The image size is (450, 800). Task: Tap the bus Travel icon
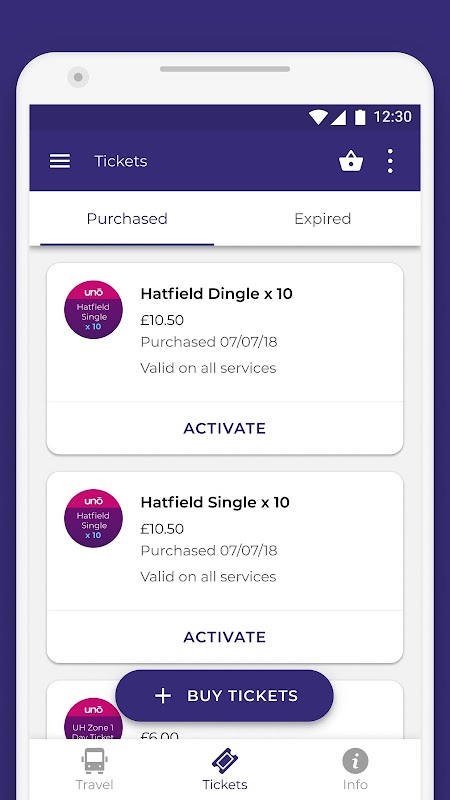[94, 761]
